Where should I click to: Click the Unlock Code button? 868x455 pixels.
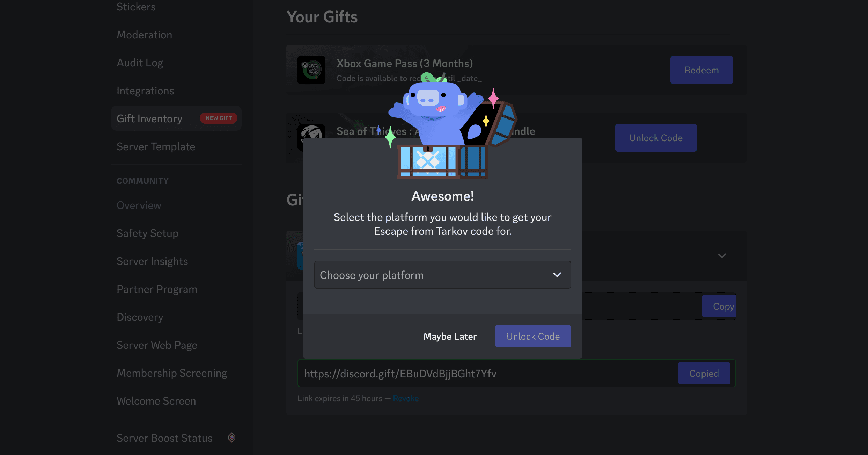point(533,336)
